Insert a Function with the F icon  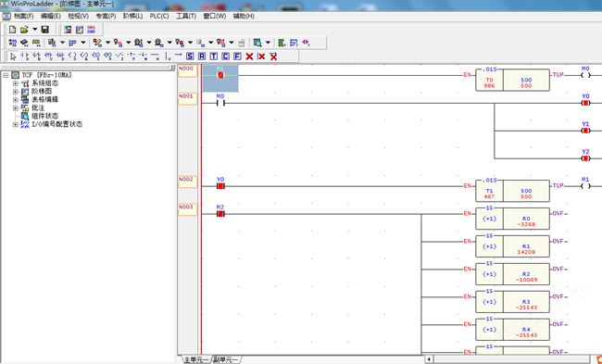click(237, 56)
